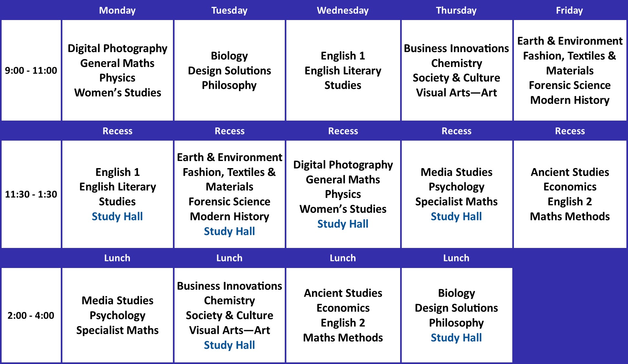
Task: Select the 11:30 - 1:30 time slot label
Action: pyautogui.click(x=31, y=194)
